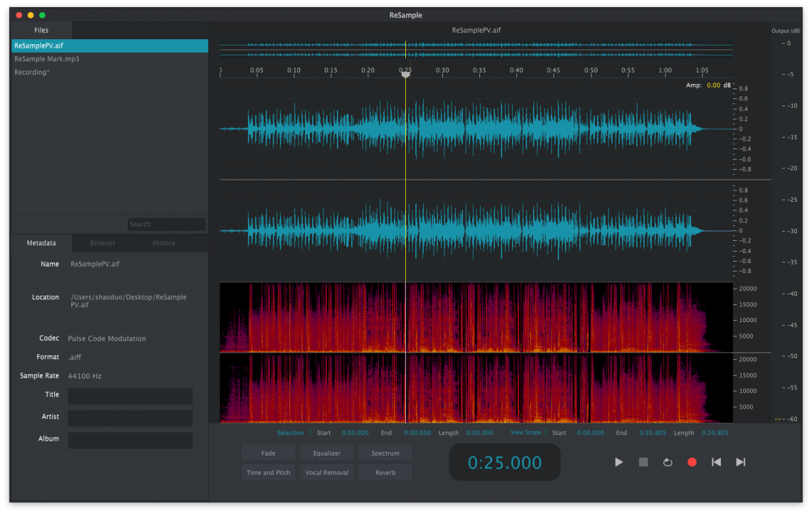
Task: Click the Search field in the Files panel
Action: point(167,225)
